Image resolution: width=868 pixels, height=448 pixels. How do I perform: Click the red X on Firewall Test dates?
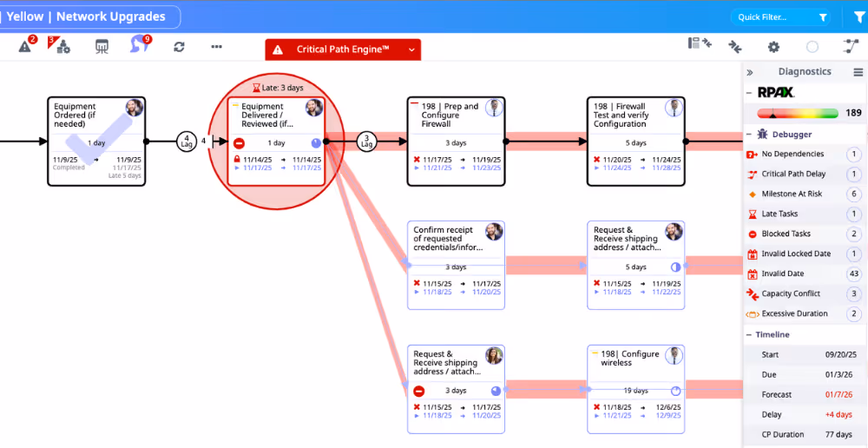click(597, 160)
